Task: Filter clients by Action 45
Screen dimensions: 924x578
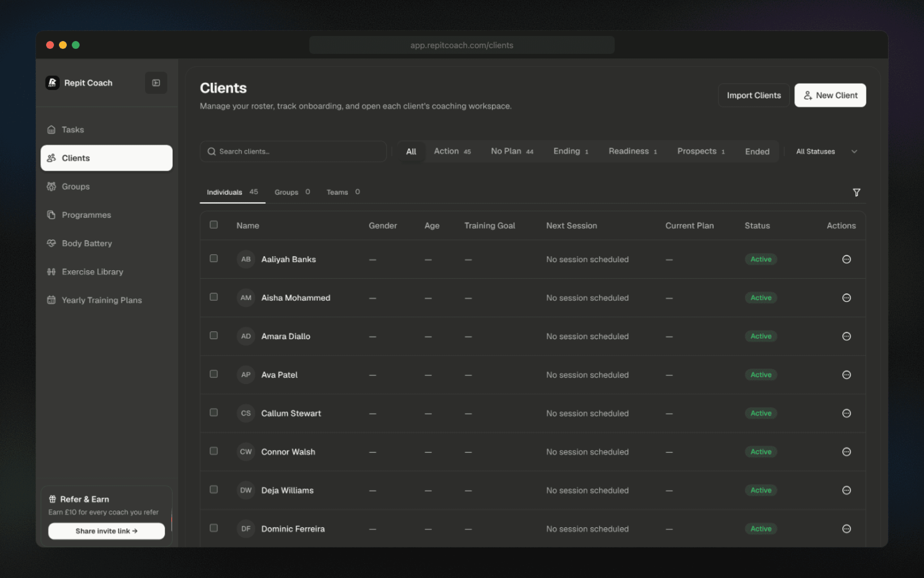Action: click(x=452, y=152)
